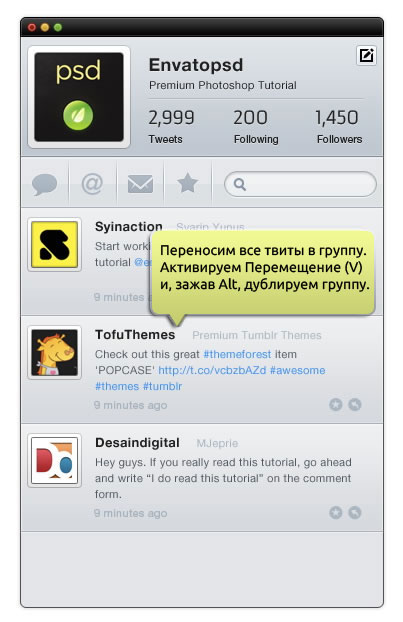Image resolution: width=403 pixels, height=622 pixels.
Task: Click the search magnifier icon
Action: 240,184
